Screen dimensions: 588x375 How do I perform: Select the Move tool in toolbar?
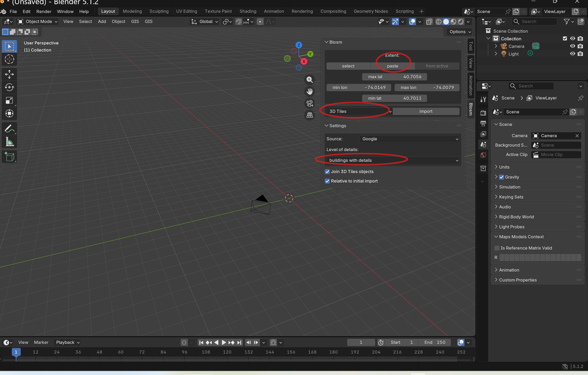click(9, 74)
